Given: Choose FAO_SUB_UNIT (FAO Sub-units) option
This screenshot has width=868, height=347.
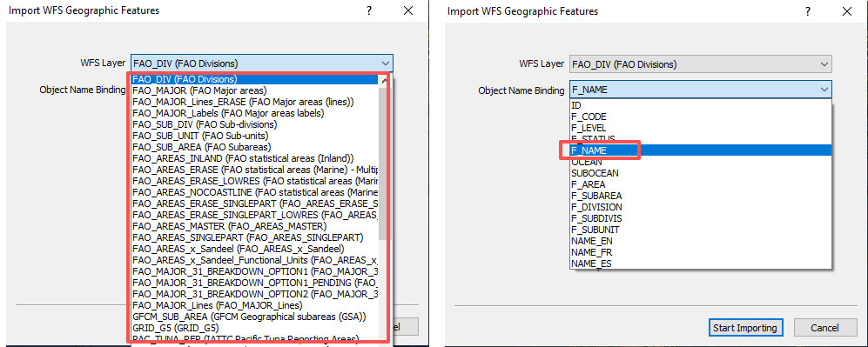Looking at the screenshot, I should tap(255, 136).
